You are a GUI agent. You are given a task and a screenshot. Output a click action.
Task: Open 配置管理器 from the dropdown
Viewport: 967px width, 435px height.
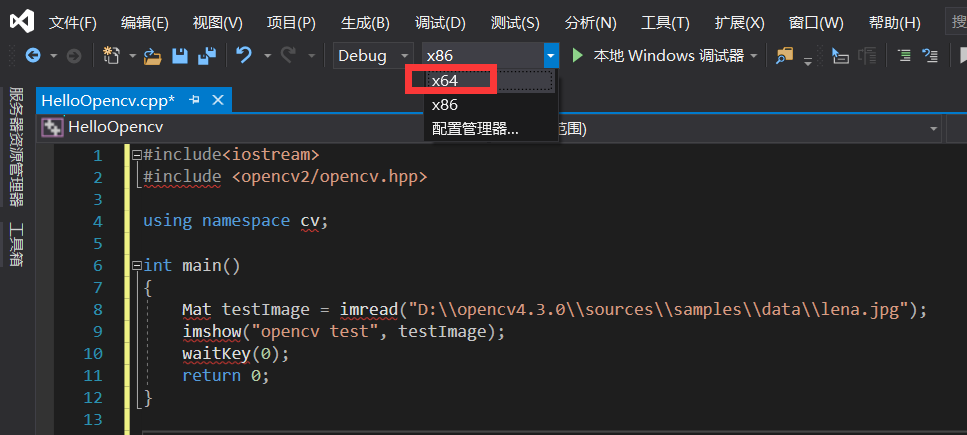[x=475, y=128]
